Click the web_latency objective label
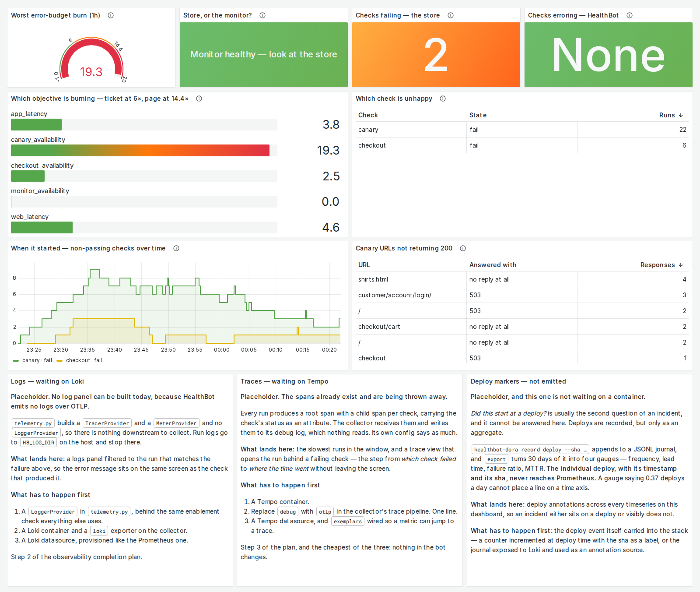Viewport: 700px width, 592px height. click(30, 217)
